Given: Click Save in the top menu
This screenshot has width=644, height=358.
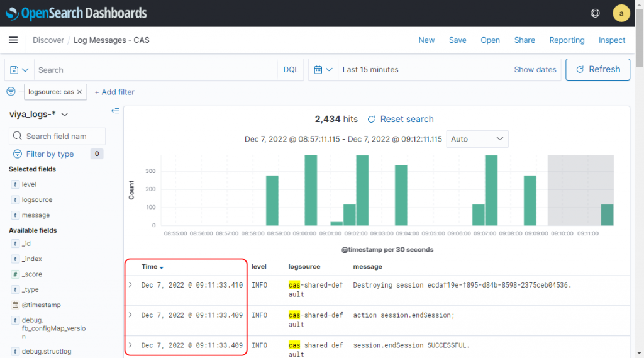Looking at the screenshot, I should pos(457,40).
